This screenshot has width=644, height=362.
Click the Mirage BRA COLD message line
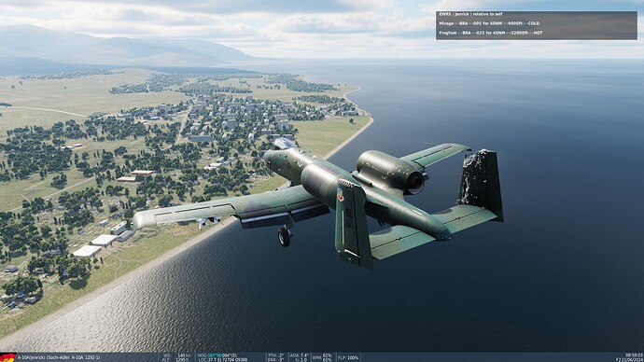[x=489, y=23]
